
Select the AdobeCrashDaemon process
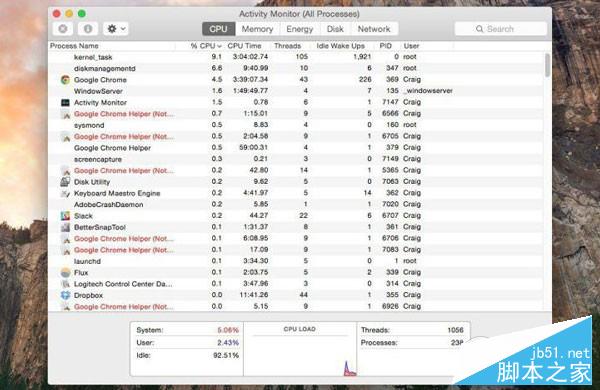tap(296, 204)
